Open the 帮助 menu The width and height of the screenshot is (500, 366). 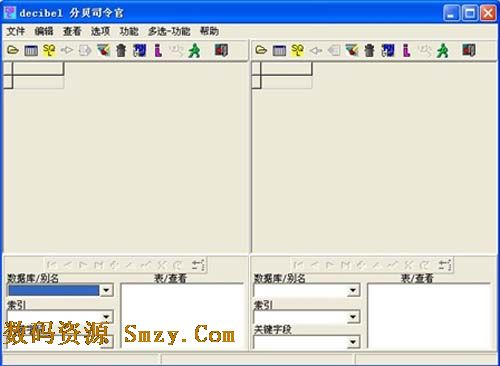[x=209, y=31]
